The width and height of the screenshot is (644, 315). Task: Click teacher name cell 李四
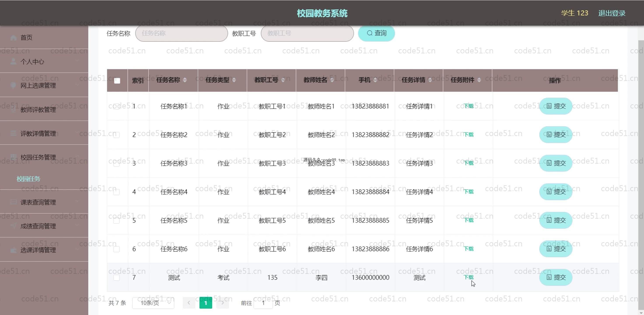pyautogui.click(x=321, y=278)
